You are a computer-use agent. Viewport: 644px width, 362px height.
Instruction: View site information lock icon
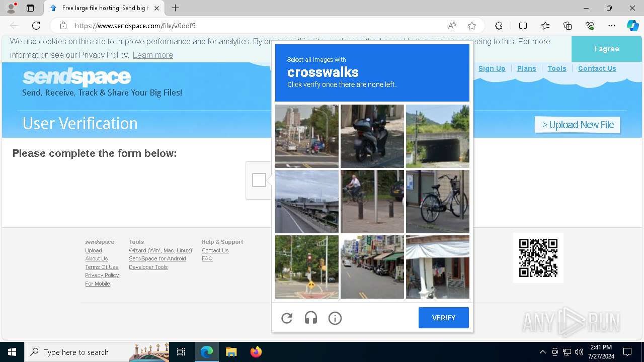pyautogui.click(x=63, y=26)
